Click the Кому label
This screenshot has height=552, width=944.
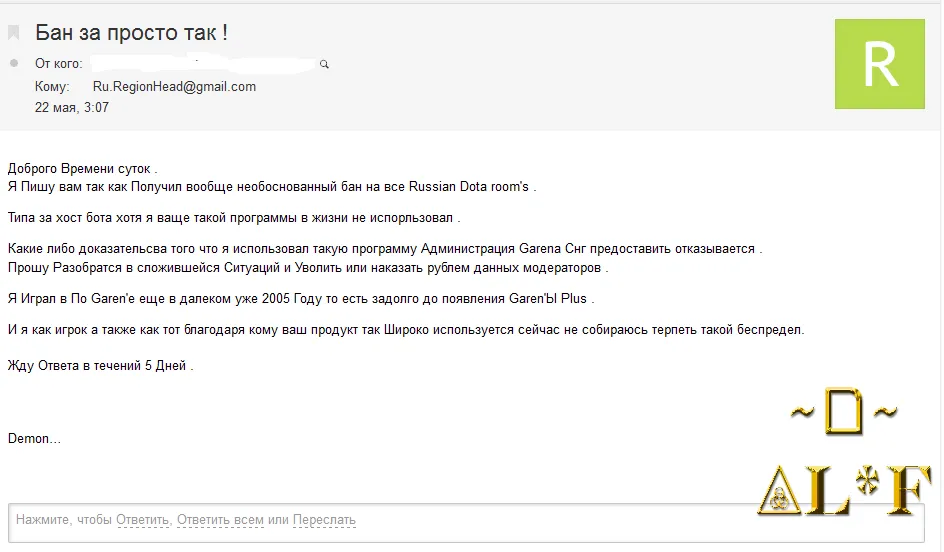(x=52, y=87)
